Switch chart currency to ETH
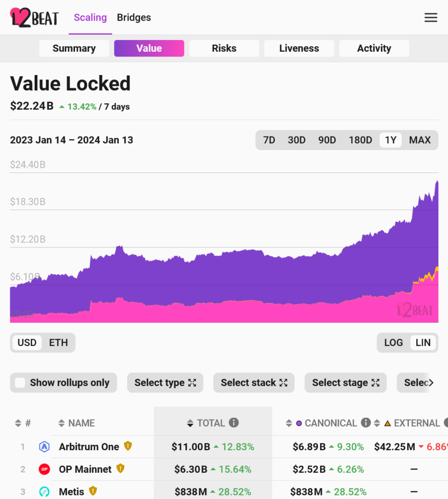 pos(58,343)
